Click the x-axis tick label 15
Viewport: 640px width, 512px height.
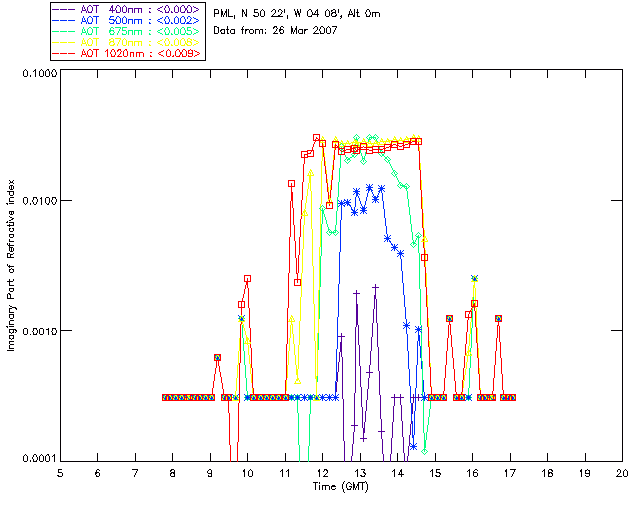click(x=435, y=473)
